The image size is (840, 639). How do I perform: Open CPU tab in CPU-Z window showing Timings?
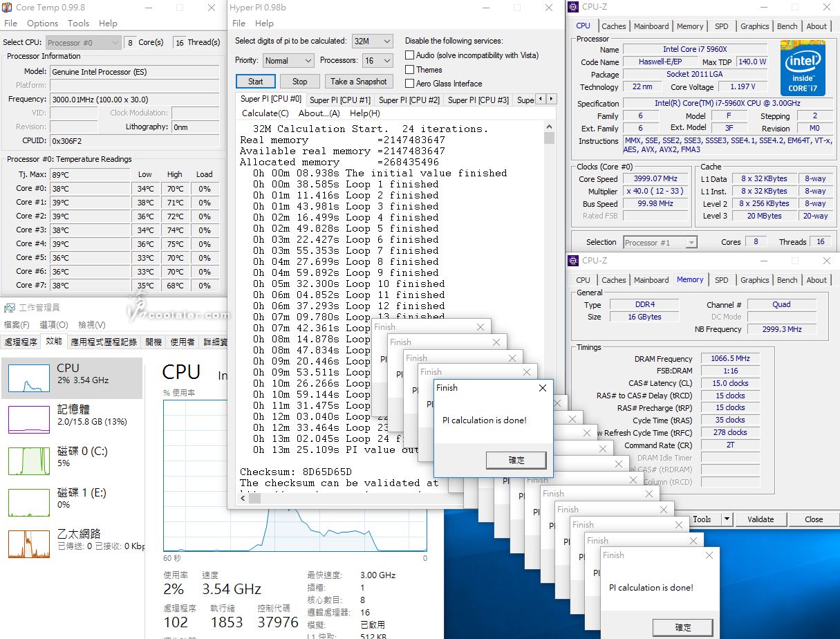click(583, 280)
